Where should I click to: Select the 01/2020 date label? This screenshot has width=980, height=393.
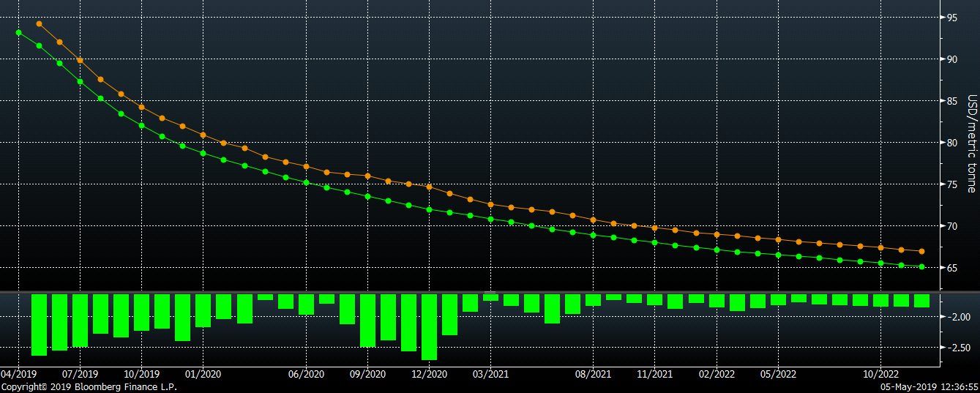203,373
